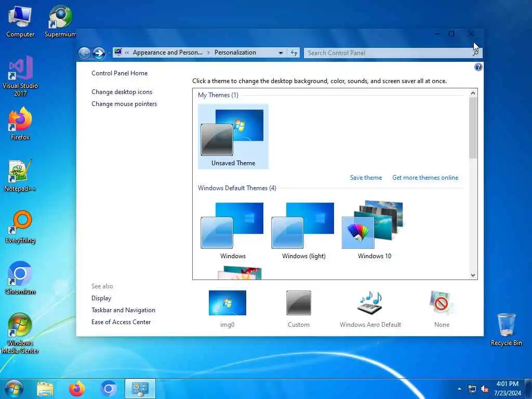Select the Chromium desktop shortcut

20,278
